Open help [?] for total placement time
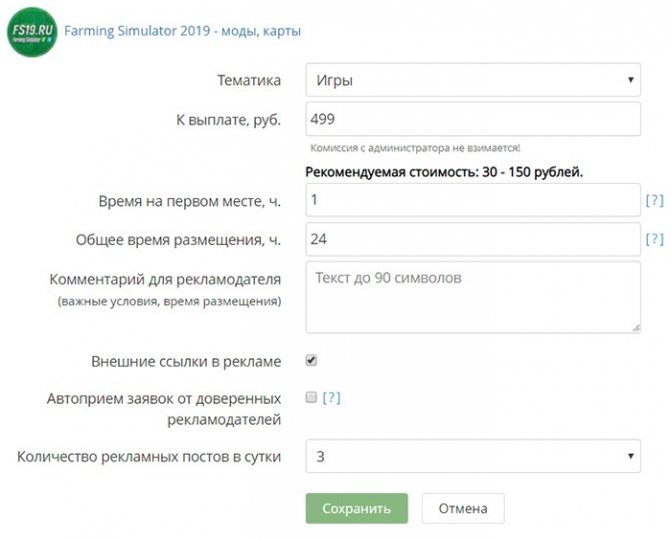This screenshot has width=671, height=539. click(x=654, y=240)
